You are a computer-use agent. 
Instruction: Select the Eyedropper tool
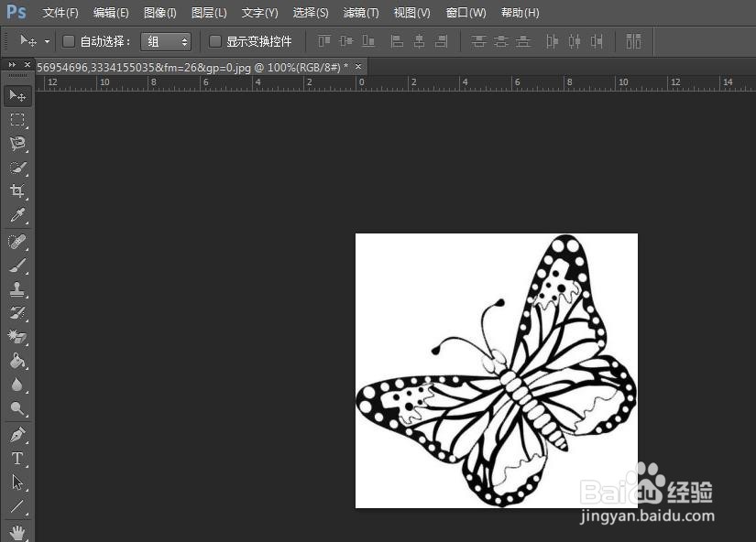point(17,215)
